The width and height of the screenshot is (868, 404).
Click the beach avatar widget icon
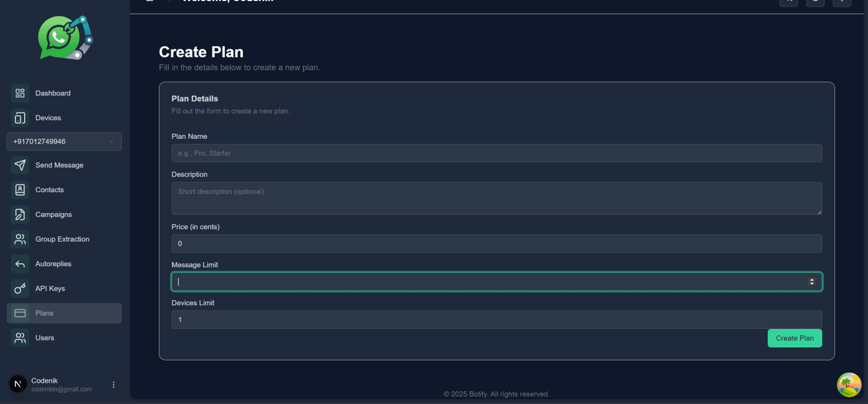[849, 385]
